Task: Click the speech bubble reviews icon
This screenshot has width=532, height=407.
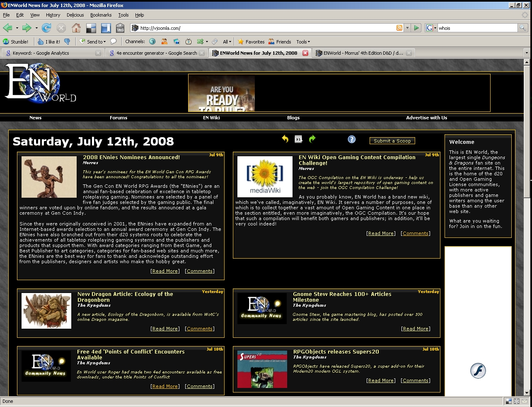Action: pos(114,41)
